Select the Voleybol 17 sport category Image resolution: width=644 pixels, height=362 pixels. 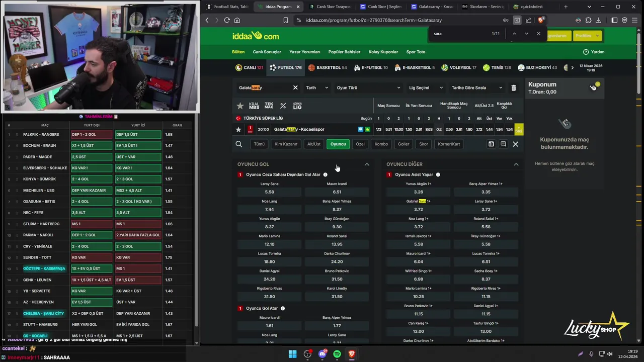tap(458, 67)
